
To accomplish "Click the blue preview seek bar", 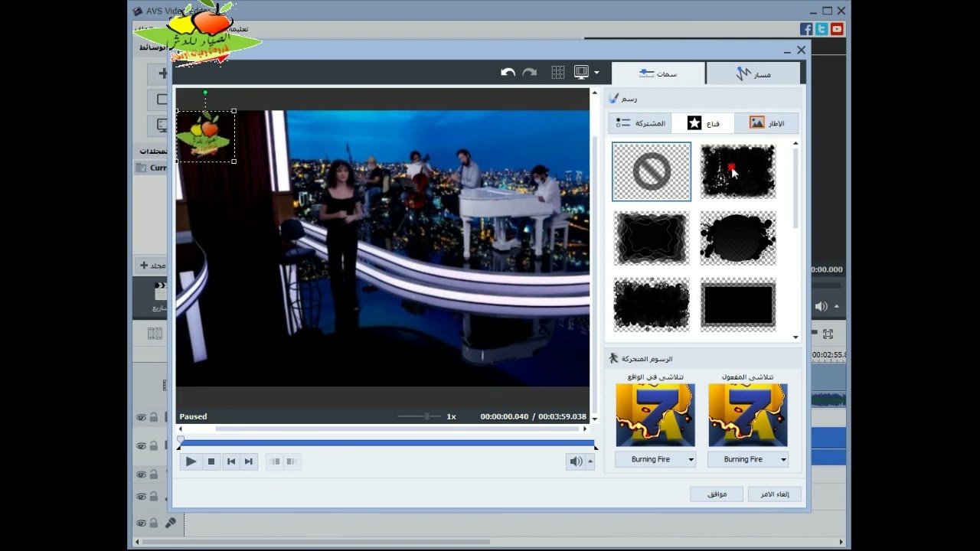I will coord(387,443).
